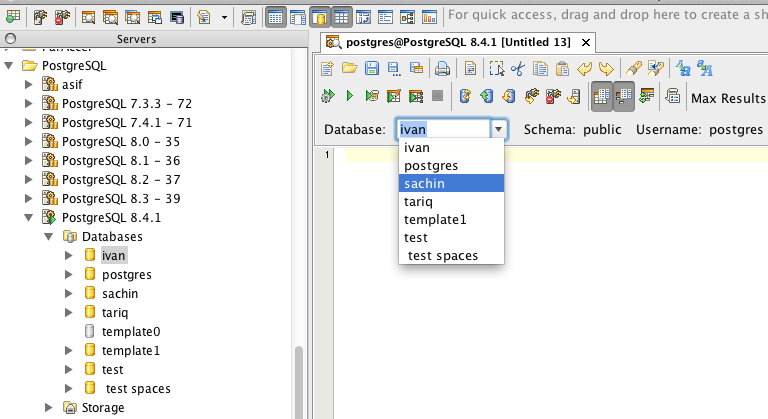Click the PostgreSQL 8.2 - 37 server entry
Screen dimensions: 768x419
[121, 179]
